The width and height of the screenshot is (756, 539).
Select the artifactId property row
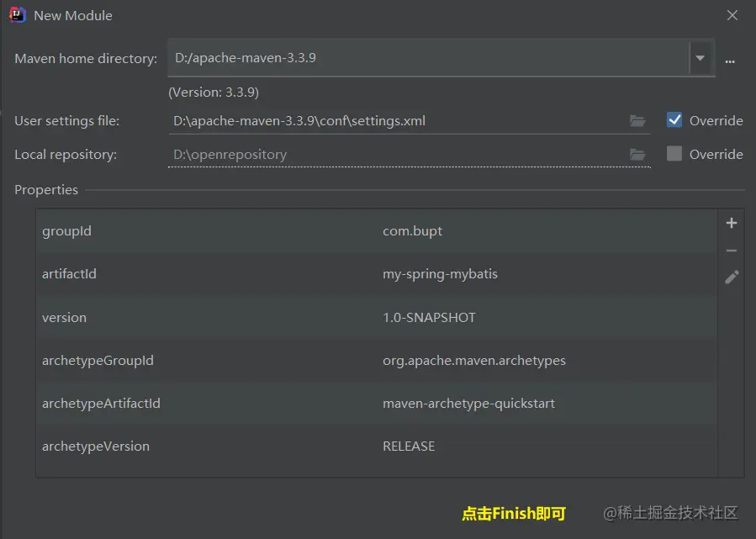377,274
